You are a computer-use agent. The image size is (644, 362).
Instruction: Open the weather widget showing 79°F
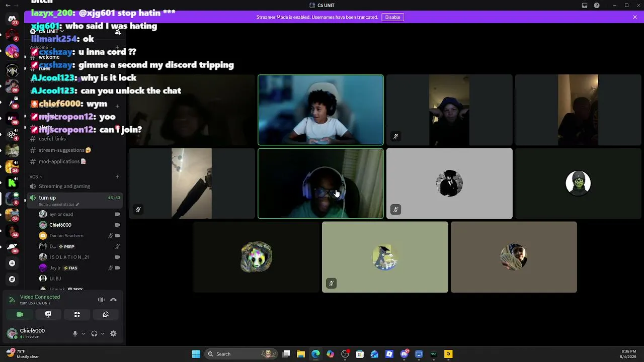(23, 354)
